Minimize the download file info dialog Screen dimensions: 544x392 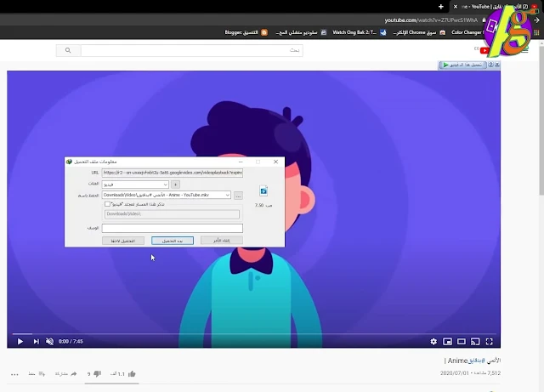point(241,162)
